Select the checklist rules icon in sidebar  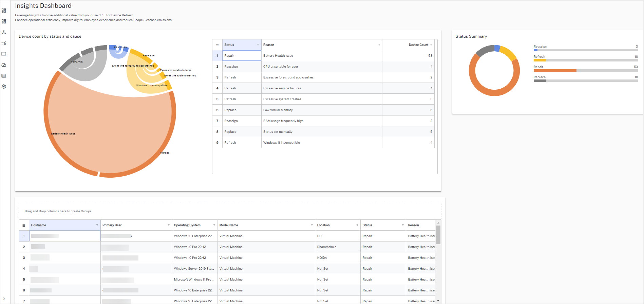tap(4, 43)
